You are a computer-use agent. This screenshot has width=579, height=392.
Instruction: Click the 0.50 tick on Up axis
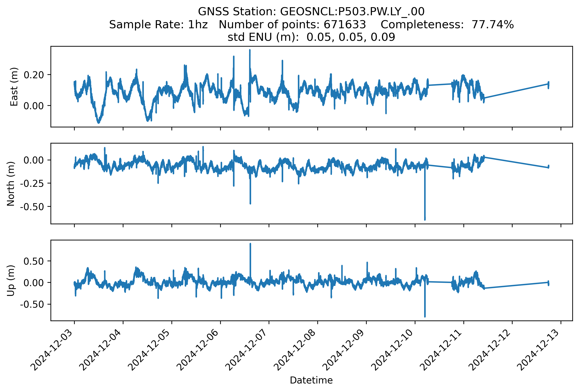(34, 261)
